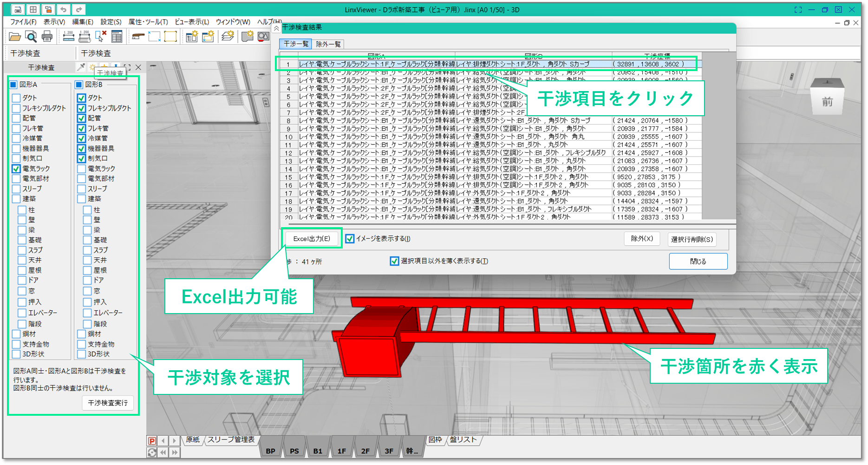Click the undo arrow in title bar

[64, 9]
